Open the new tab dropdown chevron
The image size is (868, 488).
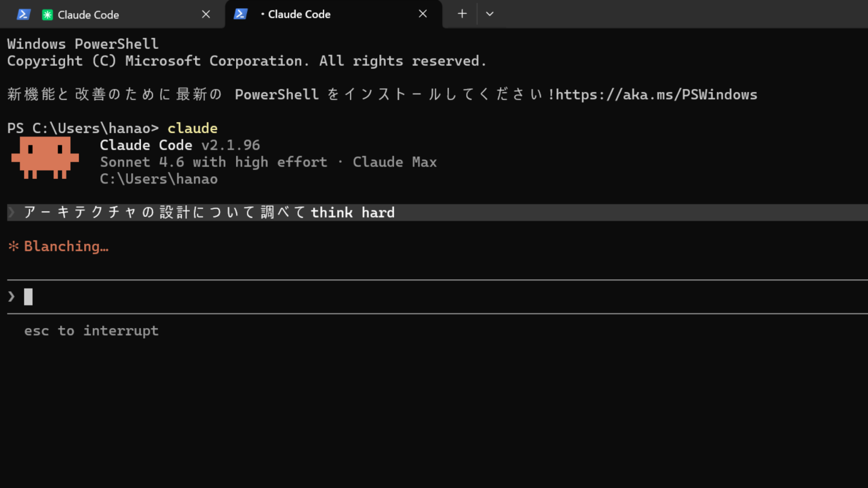[x=490, y=14]
